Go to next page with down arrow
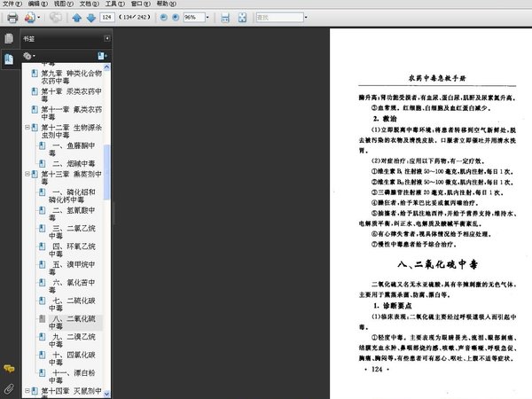The image size is (532, 399). [x=91, y=18]
